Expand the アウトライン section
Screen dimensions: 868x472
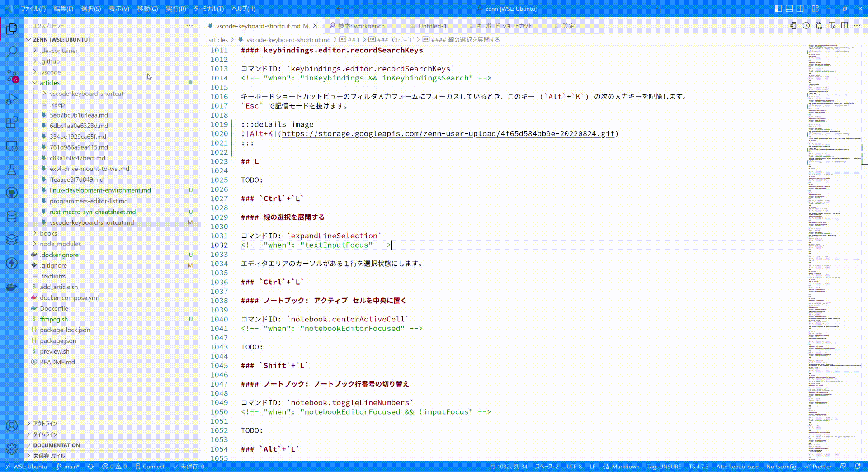point(112,424)
